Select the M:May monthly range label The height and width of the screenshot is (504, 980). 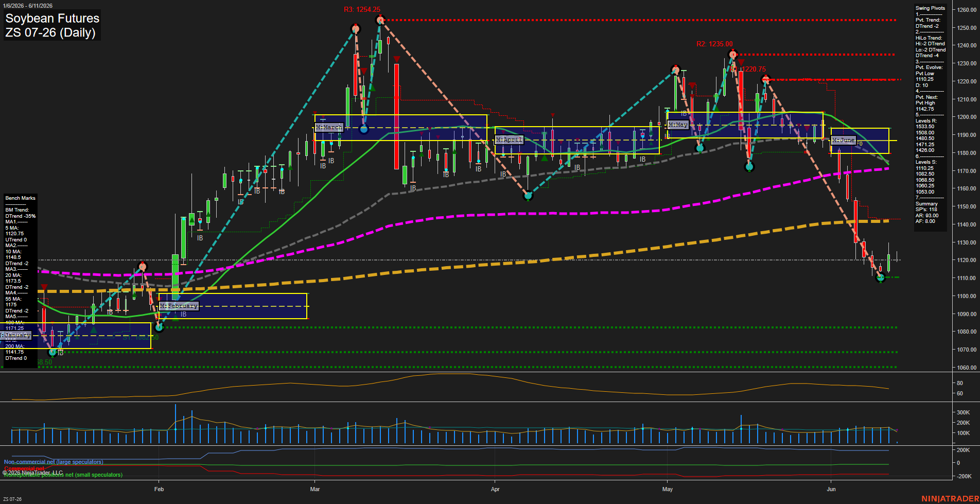[x=678, y=125]
